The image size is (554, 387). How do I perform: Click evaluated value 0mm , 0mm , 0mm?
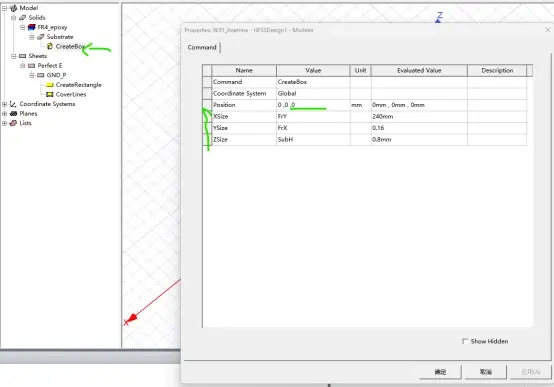[x=419, y=105]
